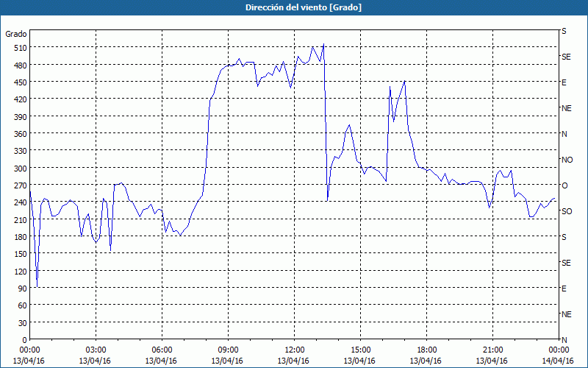The height and width of the screenshot is (368, 588).
Task: Click the 60 degree axis label
Action: [x=23, y=305]
